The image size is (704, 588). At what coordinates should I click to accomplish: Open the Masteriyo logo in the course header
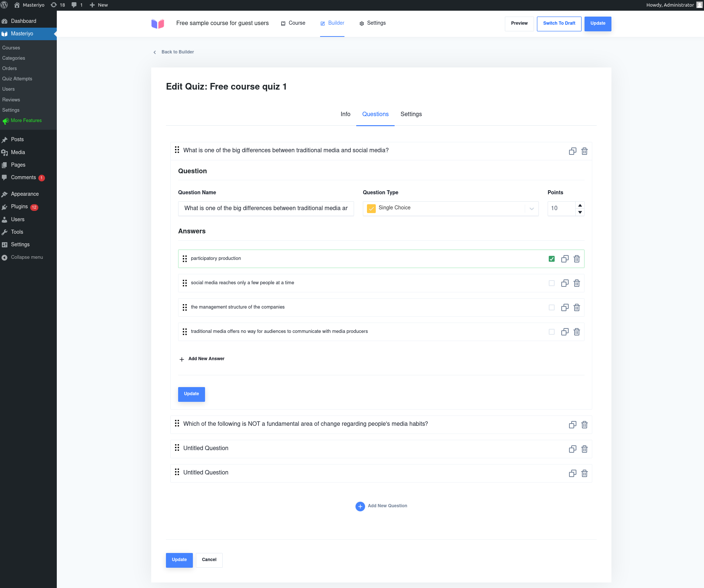coord(158,24)
